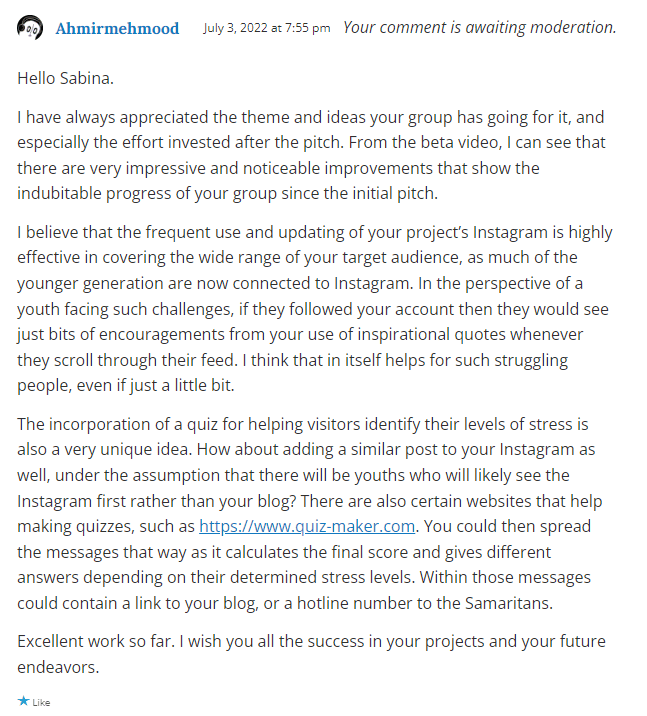Click the Ahmirmehmood avatar image
The height and width of the screenshot is (716, 647).
30,28
